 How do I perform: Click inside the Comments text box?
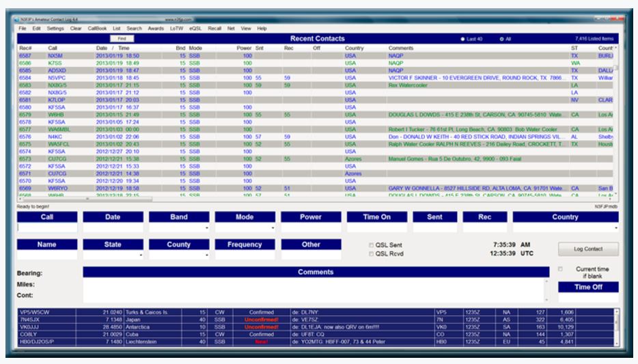[314, 290]
